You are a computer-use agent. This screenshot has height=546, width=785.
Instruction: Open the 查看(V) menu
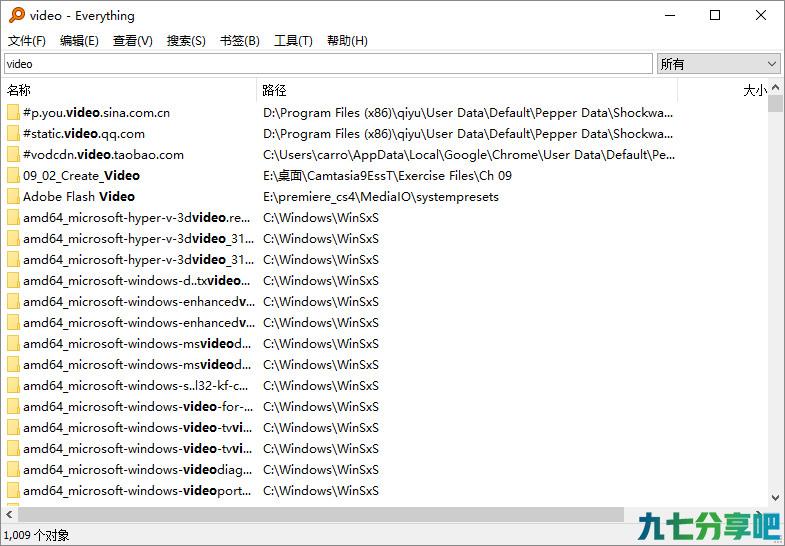(x=133, y=41)
